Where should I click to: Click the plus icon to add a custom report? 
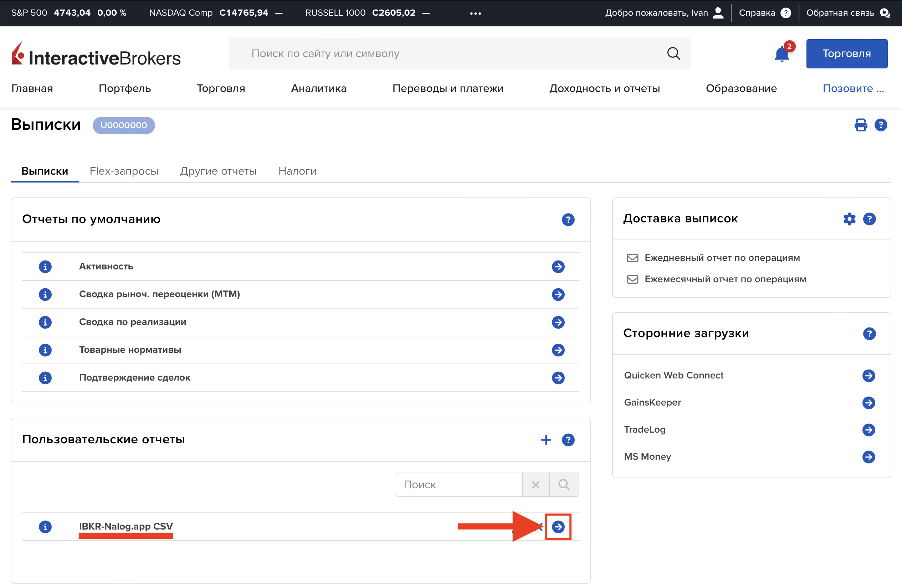[546, 440]
